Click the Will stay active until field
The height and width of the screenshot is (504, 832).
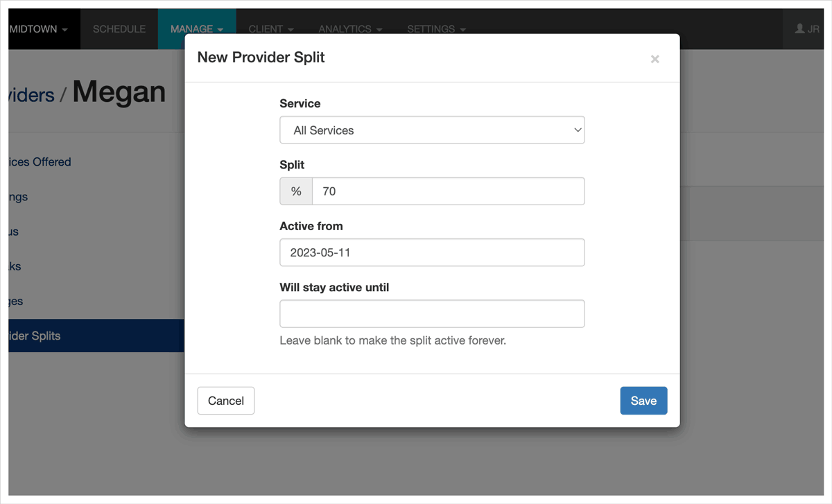(431, 314)
